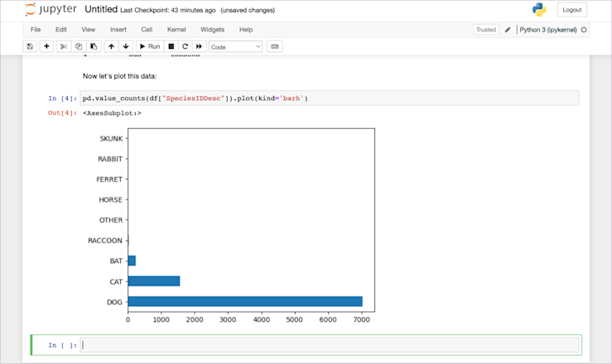This screenshot has height=364, width=612.
Task: Open the View menu
Action: 89,30
